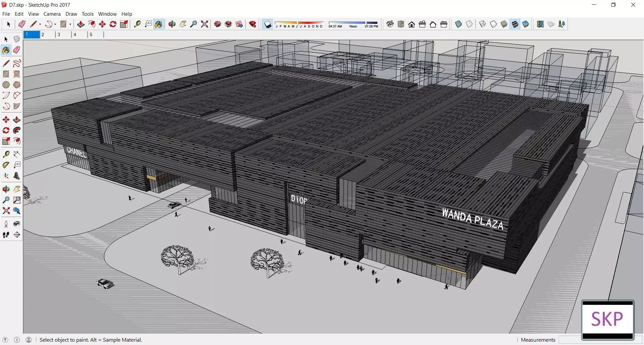The width and height of the screenshot is (644, 345).
Task: Enable Wireframe face style
Action: [x=483, y=24]
